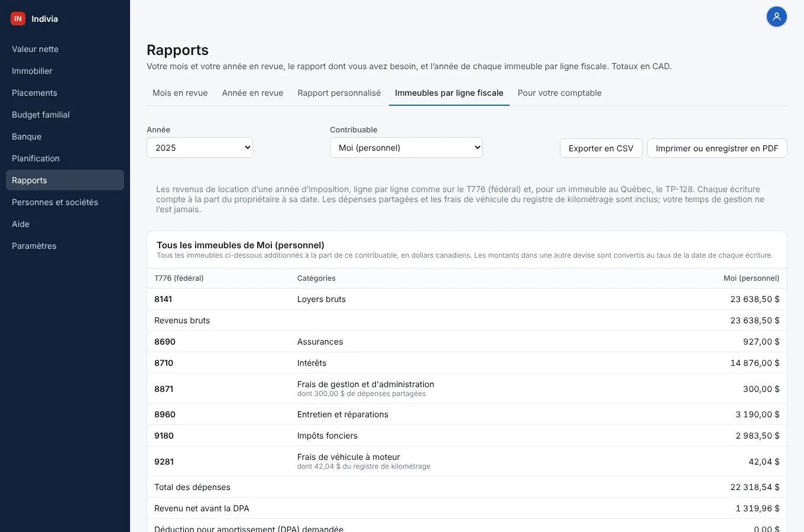
Task: Click Revenu net avant la DPA
Action: 202,508
